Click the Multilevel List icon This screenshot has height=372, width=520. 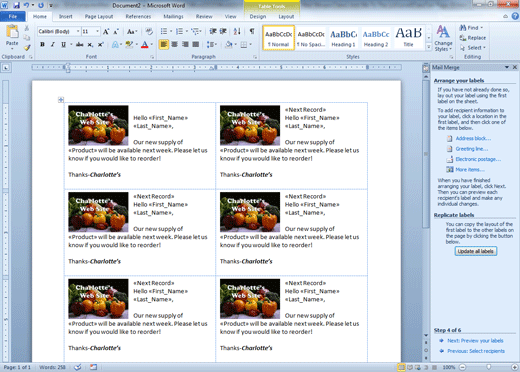click(x=195, y=31)
